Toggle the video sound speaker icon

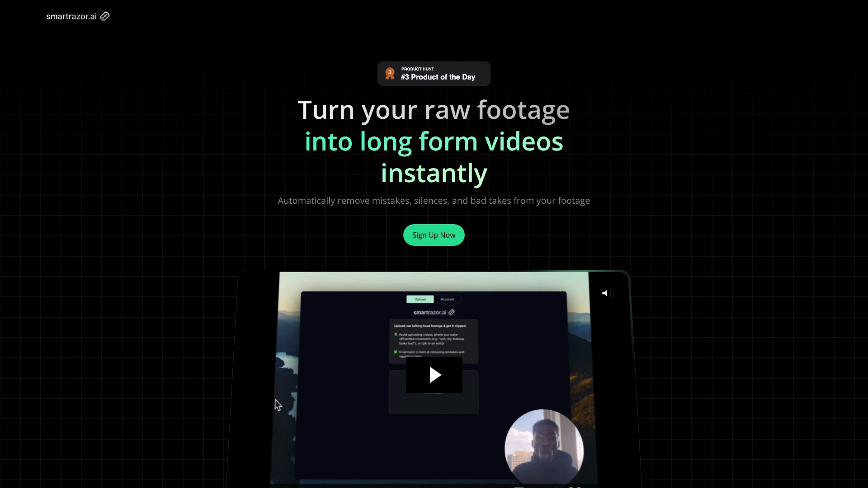pyautogui.click(x=607, y=293)
